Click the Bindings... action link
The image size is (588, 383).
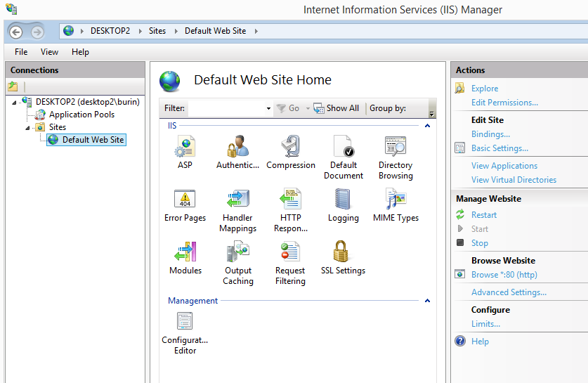pyautogui.click(x=490, y=134)
